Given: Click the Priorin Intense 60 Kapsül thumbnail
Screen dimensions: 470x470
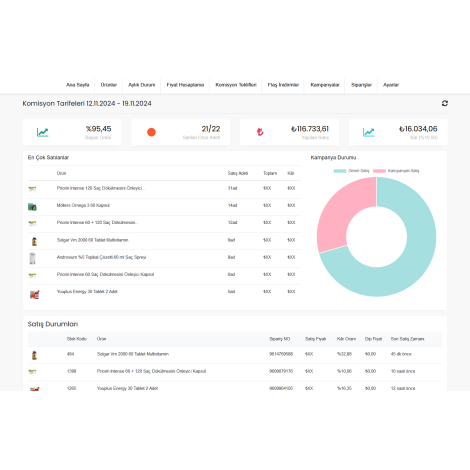Looking at the screenshot, I should click(32, 275).
